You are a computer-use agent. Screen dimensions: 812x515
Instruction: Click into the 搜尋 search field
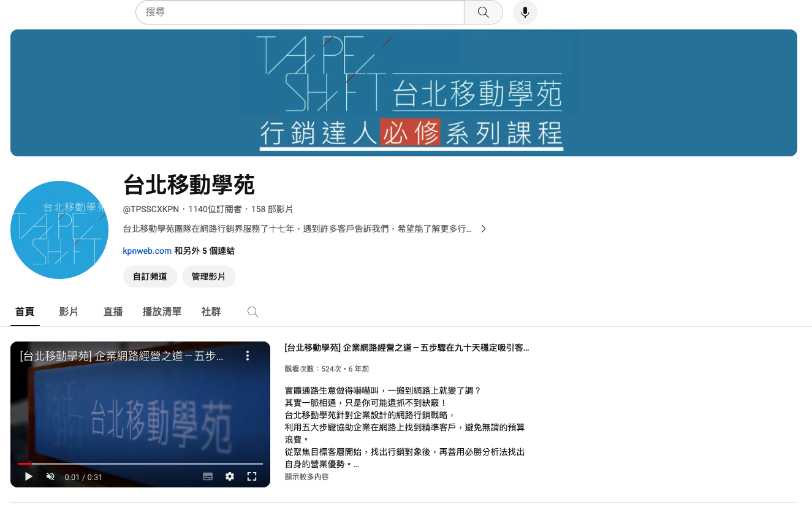point(300,12)
